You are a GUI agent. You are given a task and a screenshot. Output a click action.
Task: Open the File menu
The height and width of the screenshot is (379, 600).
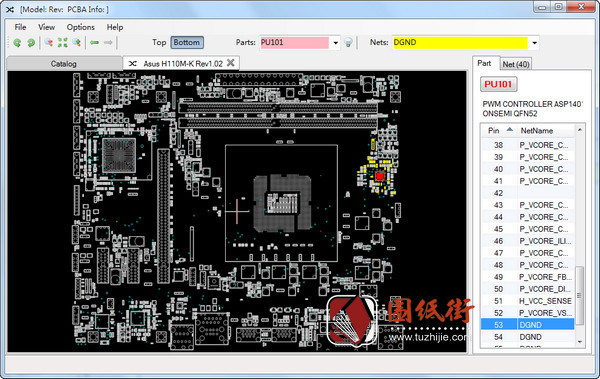point(20,27)
